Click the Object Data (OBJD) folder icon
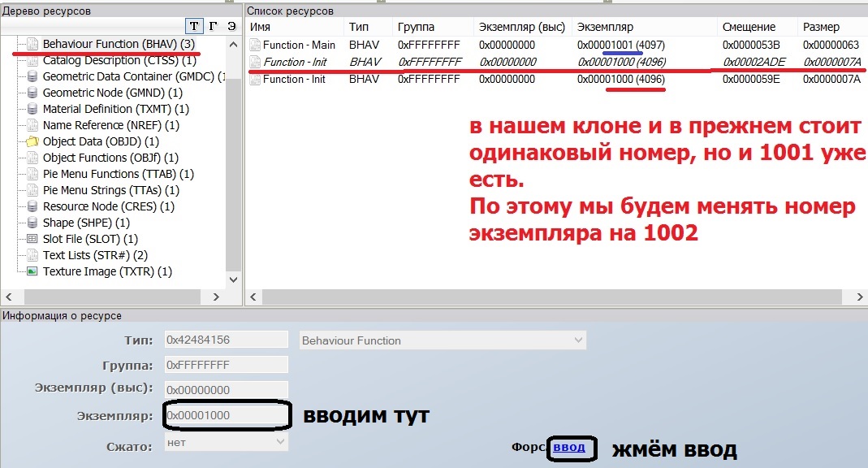 coord(32,141)
